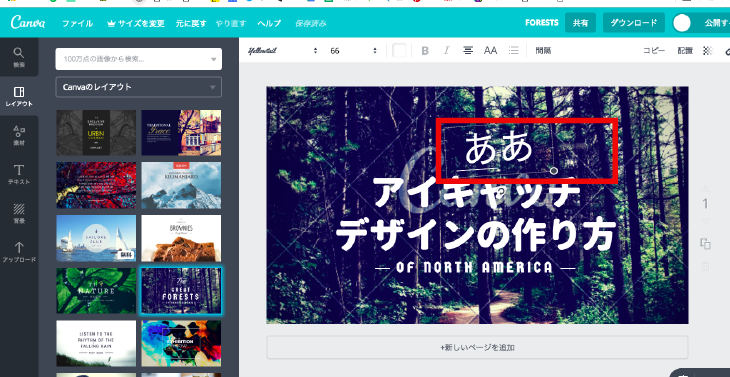Move page up with the up arrow
Screen dimensions: 730x377
[705, 188]
